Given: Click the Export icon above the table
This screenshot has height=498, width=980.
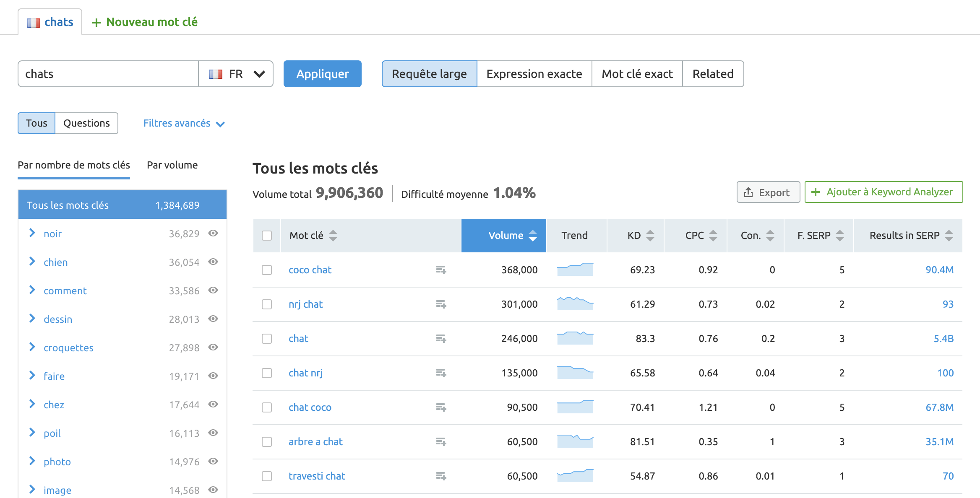Looking at the screenshot, I should click(x=748, y=192).
